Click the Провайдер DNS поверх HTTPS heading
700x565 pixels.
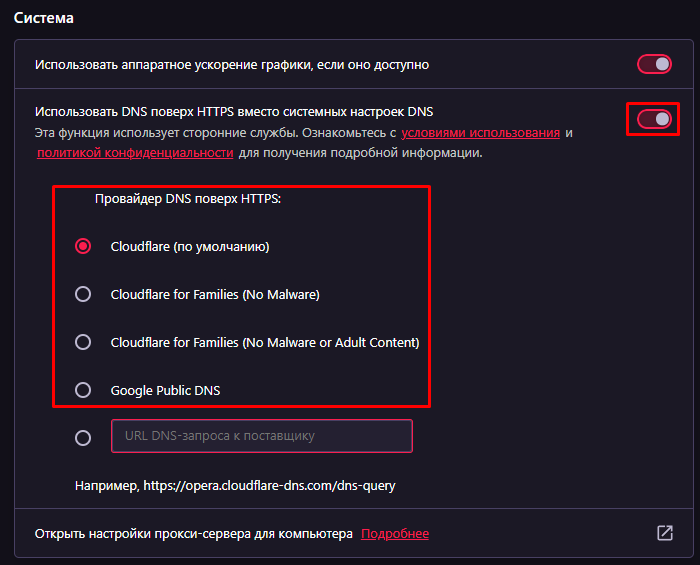188,199
